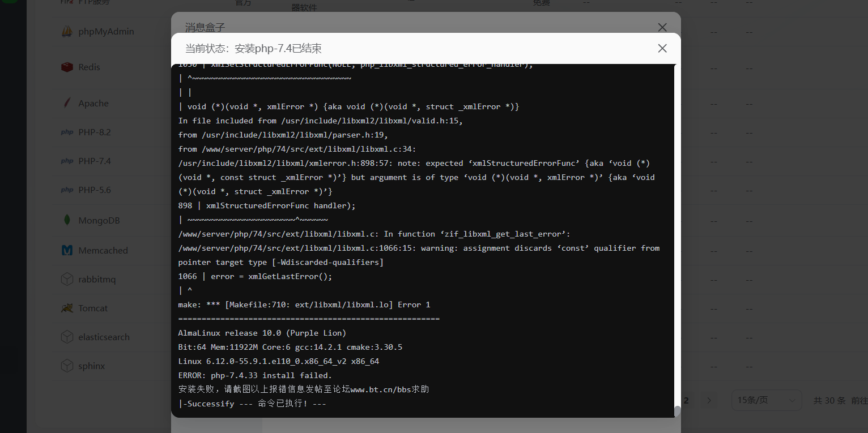Click the Apache feather icon
Screen dimensions: 868x433
[x=67, y=104]
